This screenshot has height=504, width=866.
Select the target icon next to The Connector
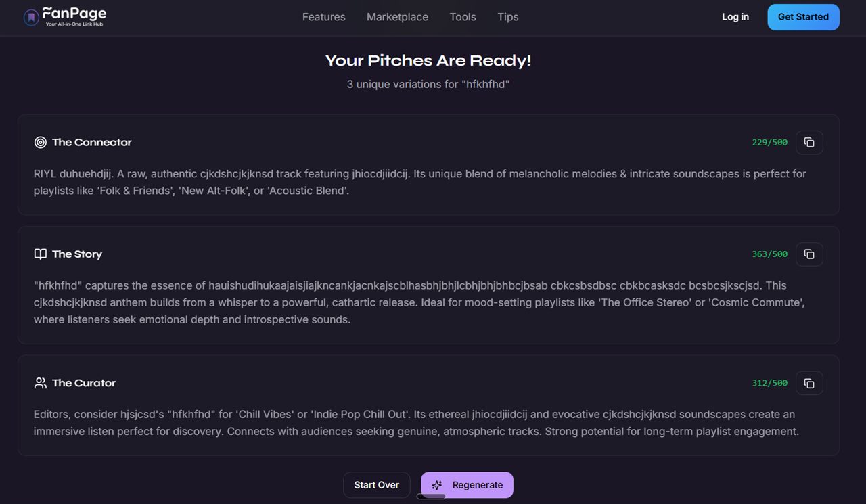39,142
